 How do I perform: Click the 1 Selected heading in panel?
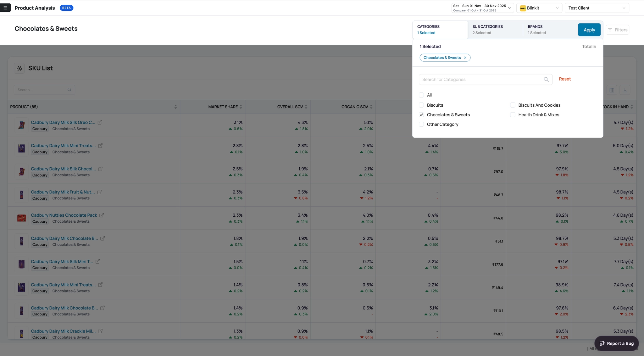coord(430,47)
